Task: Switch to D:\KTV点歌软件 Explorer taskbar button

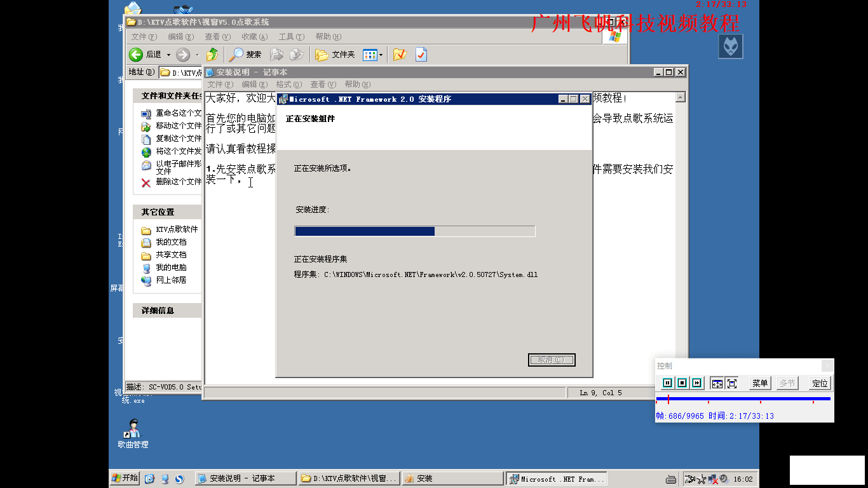Action: click(349, 478)
